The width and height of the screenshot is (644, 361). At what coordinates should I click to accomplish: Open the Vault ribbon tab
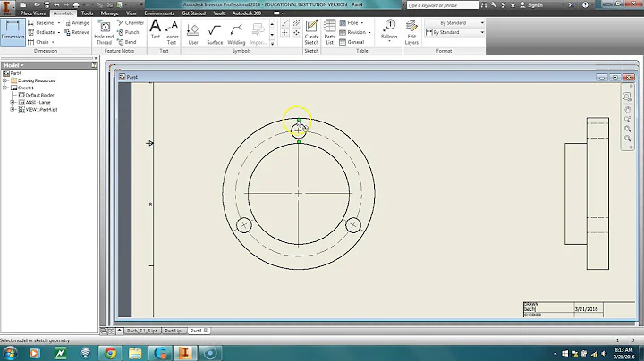click(x=219, y=13)
